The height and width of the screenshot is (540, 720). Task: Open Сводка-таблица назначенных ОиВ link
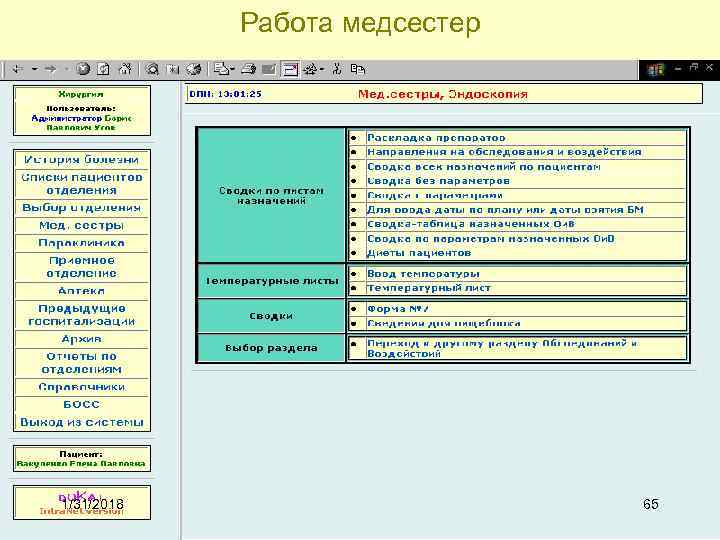pos(470,224)
